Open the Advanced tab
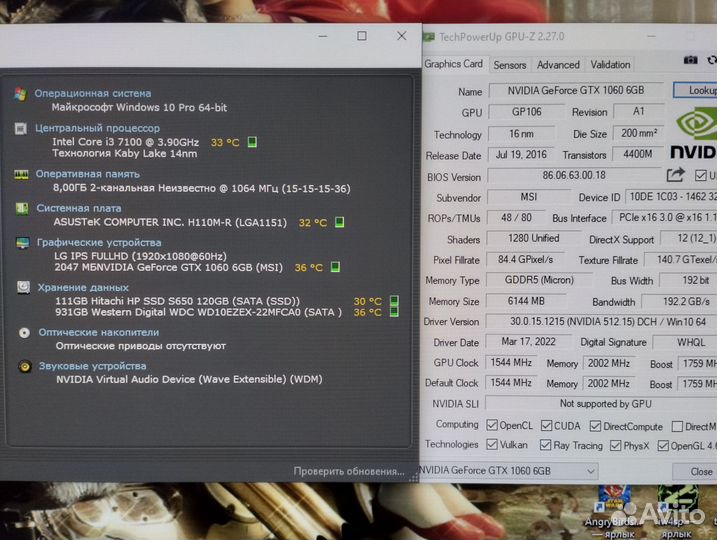 558,65
